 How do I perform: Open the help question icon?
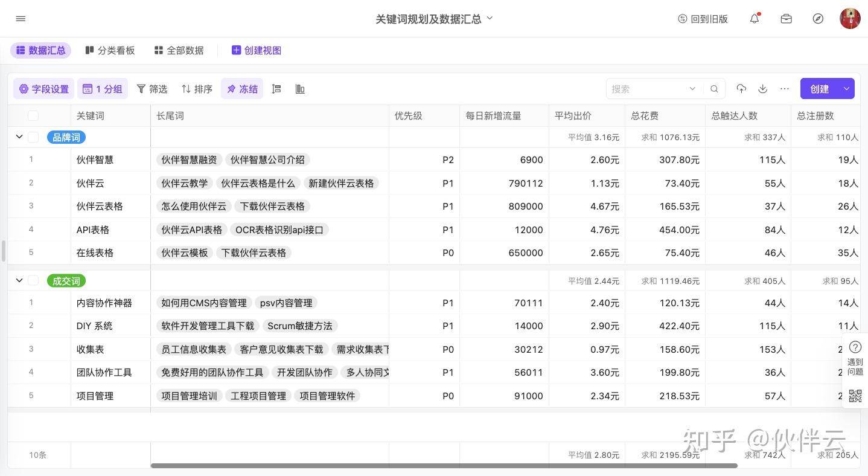click(855, 347)
